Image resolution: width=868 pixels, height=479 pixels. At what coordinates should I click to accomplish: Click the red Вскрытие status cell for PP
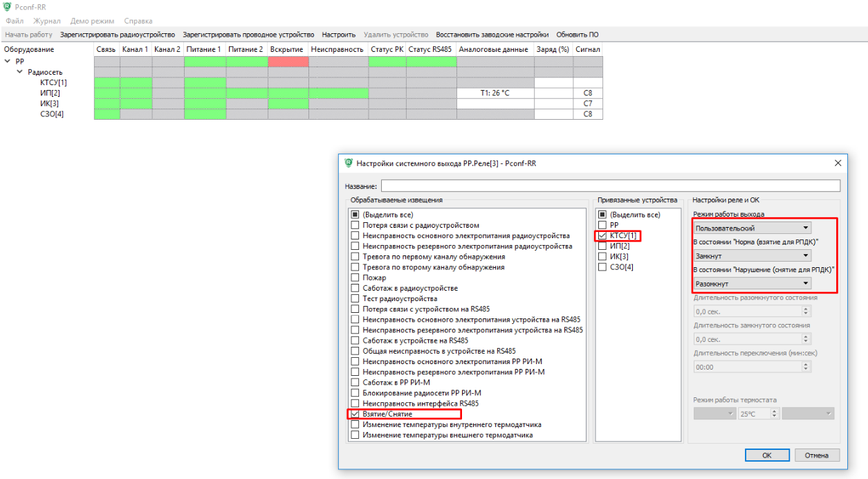click(x=288, y=62)
